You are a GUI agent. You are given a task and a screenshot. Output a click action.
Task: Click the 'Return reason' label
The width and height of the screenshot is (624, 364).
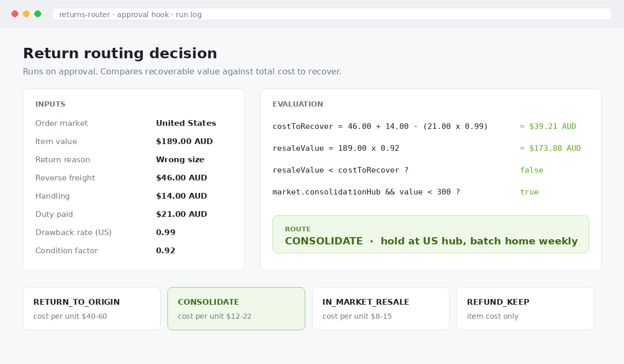pyautogui.click(x=63, y=160)
